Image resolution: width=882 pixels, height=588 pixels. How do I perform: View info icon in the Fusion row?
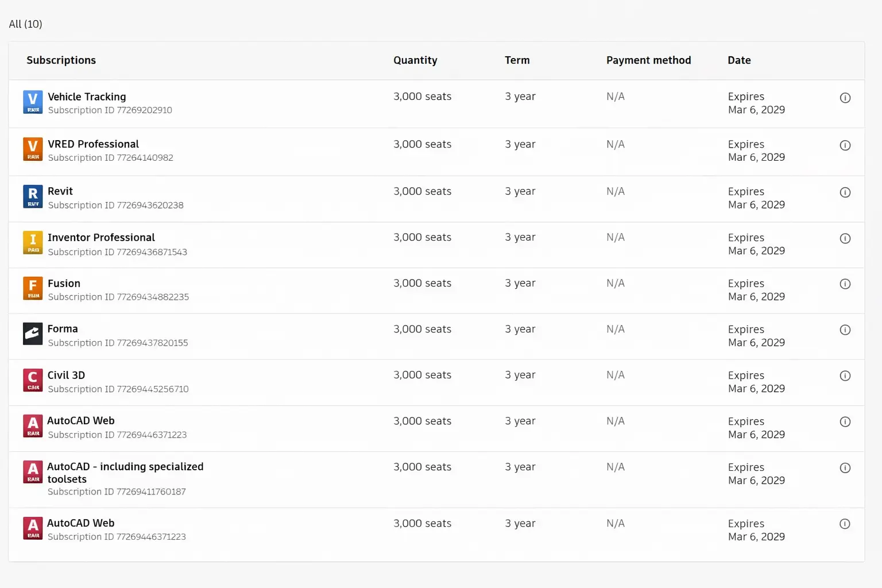(x=845, y=284)
